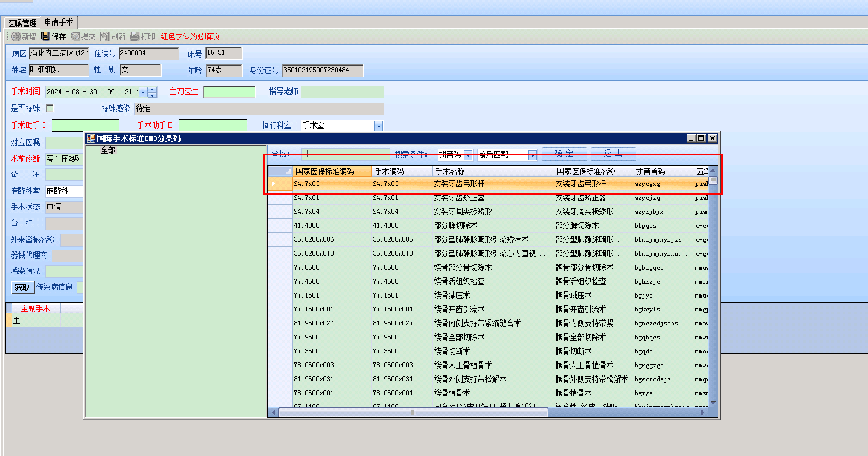Click the 保存 (save) floppy disk icon
Screen dimensions: 868x456
pyautogui.click(x=46, y=36)
